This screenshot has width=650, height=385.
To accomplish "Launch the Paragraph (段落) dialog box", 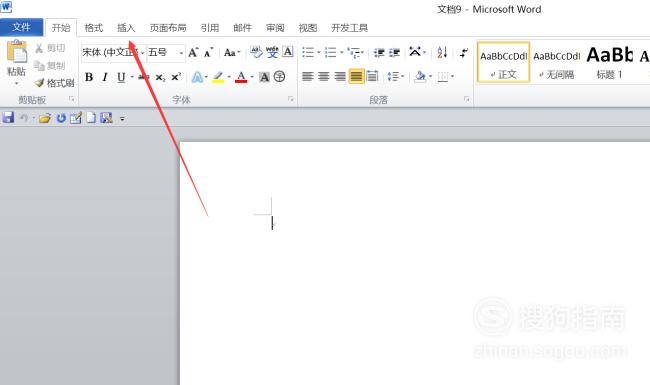I will [466, 99].
